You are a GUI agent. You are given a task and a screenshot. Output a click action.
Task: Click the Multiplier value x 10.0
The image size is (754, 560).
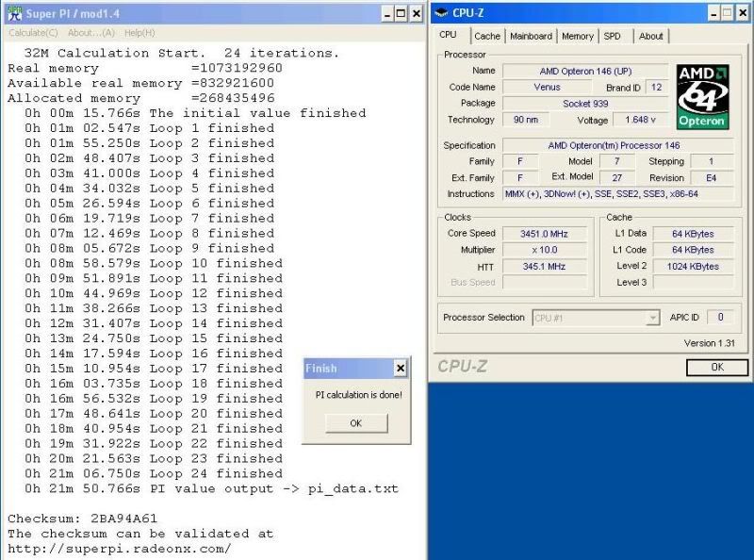[545, 250]
